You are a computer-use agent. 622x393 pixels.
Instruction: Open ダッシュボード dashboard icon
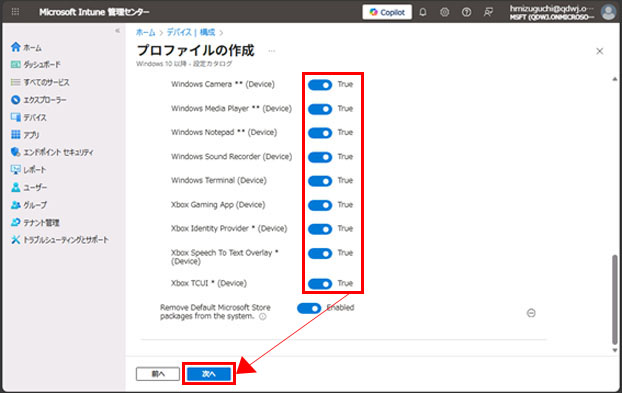click(x=15, y=64)
